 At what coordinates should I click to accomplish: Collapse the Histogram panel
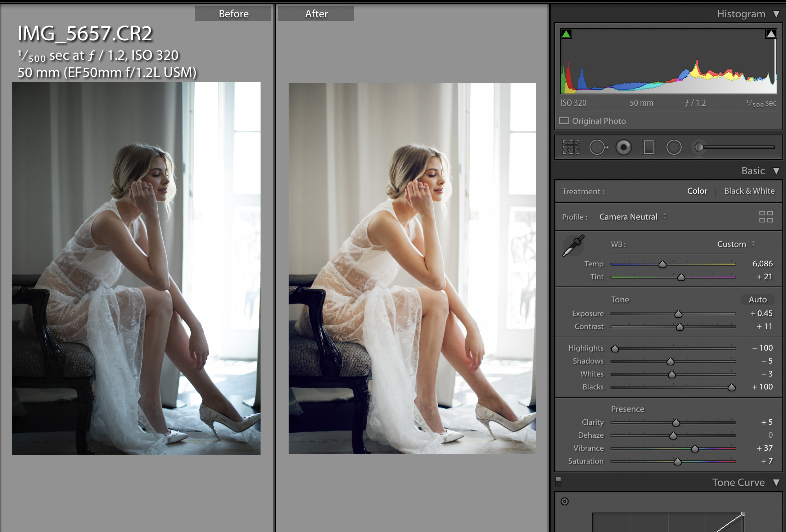(776, 14)
